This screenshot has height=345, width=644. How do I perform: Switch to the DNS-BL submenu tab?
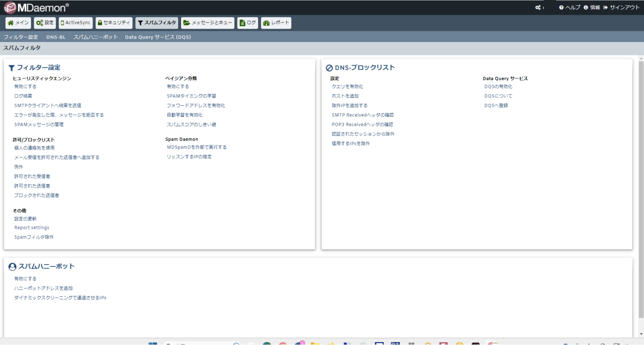click(x=56, y=37)
